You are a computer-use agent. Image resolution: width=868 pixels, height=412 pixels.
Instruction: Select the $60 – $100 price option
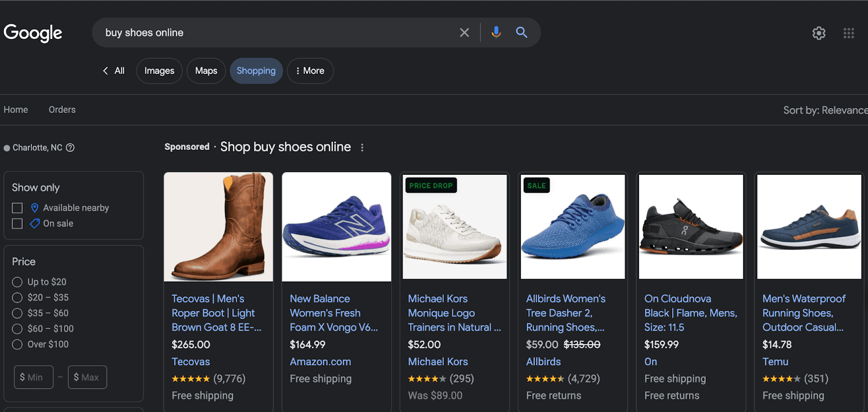[x=17, y=329]
